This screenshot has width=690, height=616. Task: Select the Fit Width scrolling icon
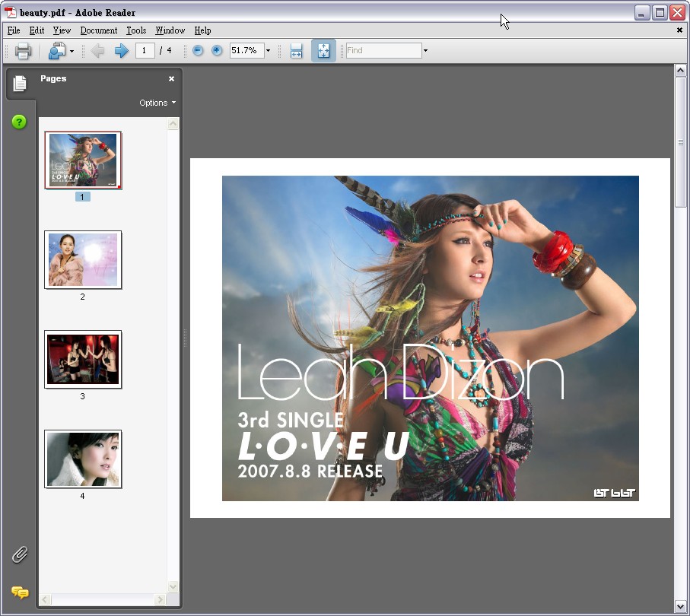(x=296, y=51)
